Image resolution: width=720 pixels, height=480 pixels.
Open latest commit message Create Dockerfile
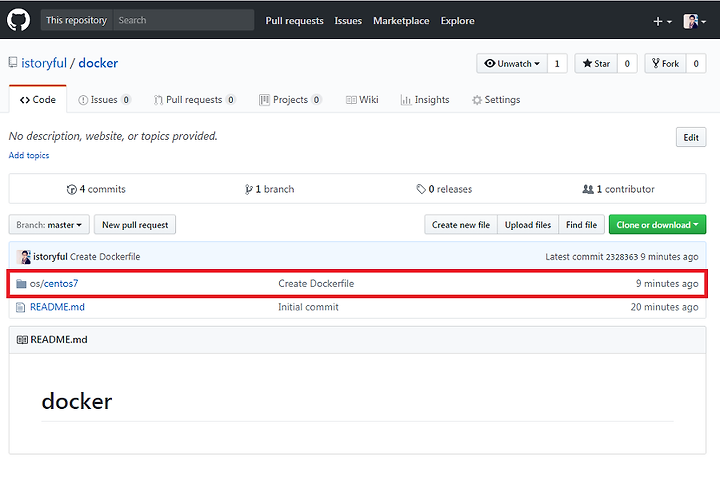tap(105, 257)
